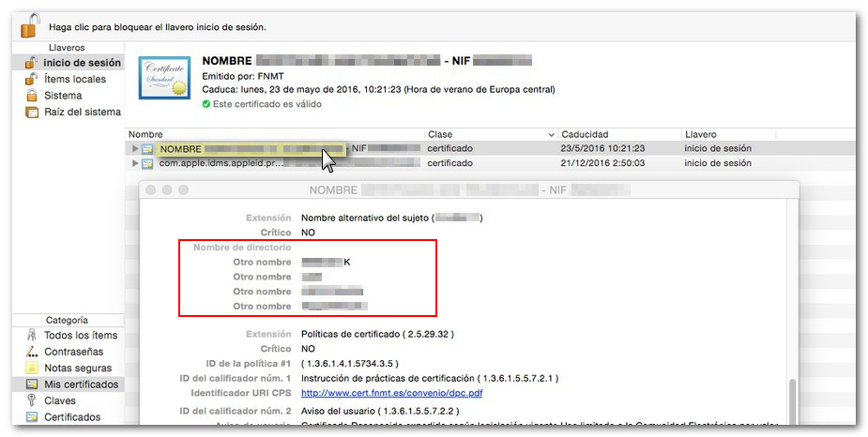This screenshot has width=868, height=437.
Task: Select the Certificados category
Action: (x=73, y=417)
